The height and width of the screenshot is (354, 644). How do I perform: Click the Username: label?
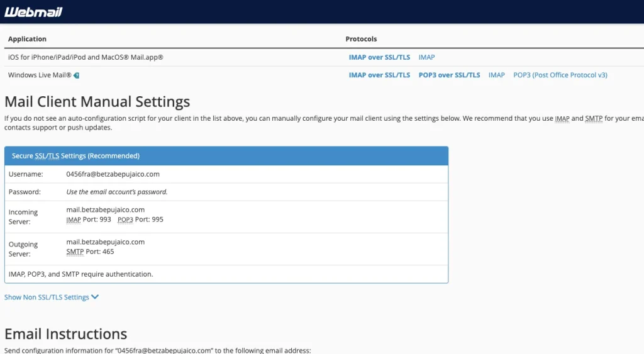25,174
